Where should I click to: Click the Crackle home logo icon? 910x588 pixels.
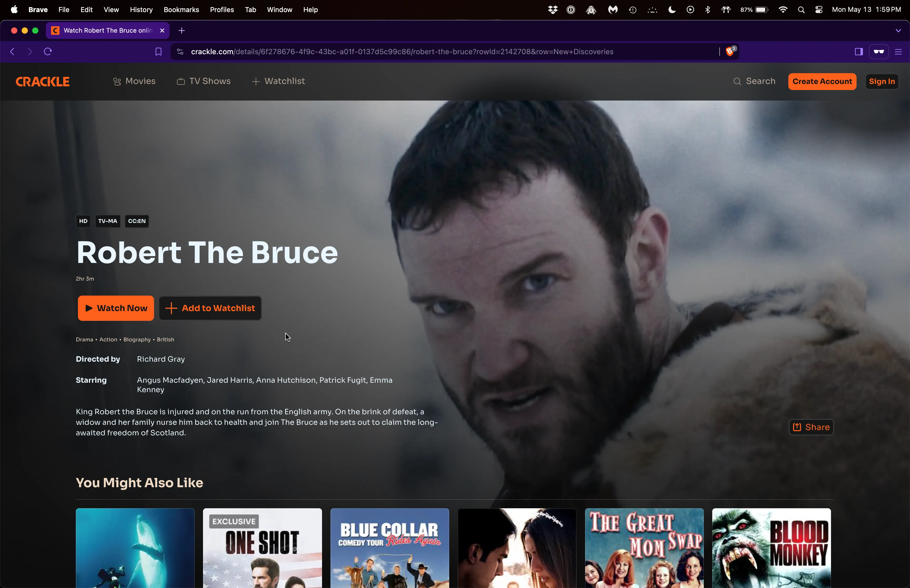pos(42,81)
